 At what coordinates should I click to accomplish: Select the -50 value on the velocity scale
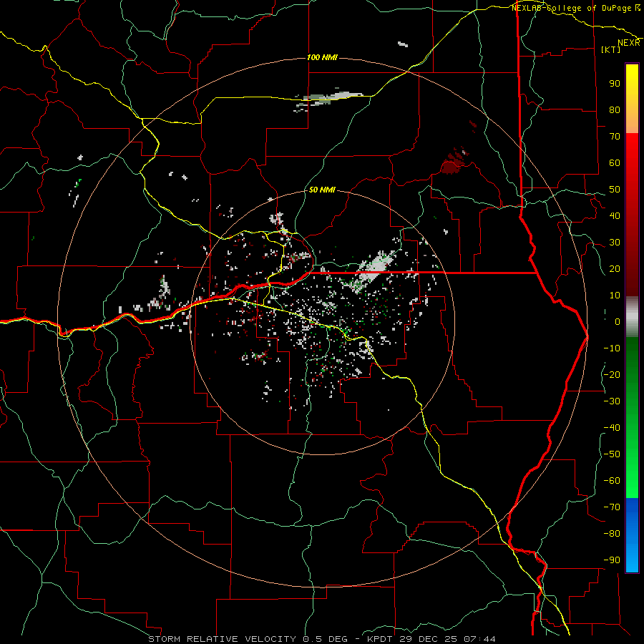coord(612,454)
